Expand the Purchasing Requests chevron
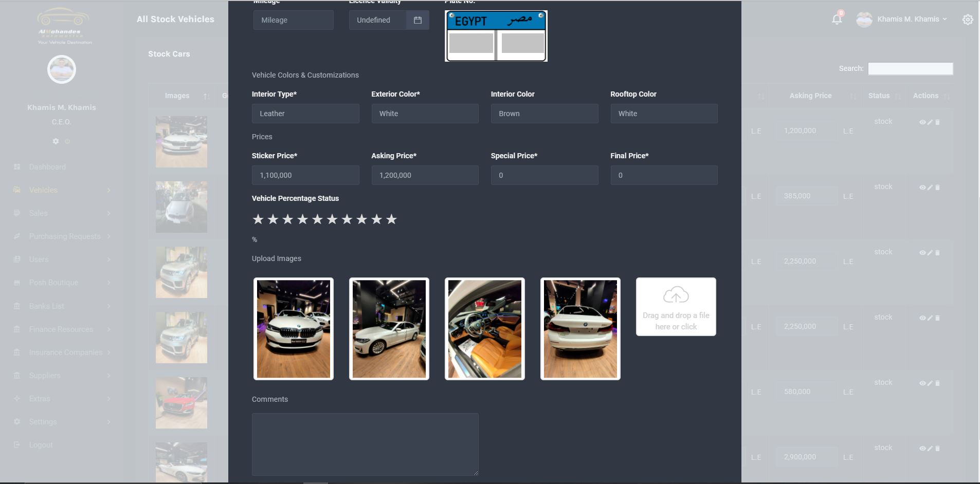Viewport: 980px width, 484px height. point(108,236)
